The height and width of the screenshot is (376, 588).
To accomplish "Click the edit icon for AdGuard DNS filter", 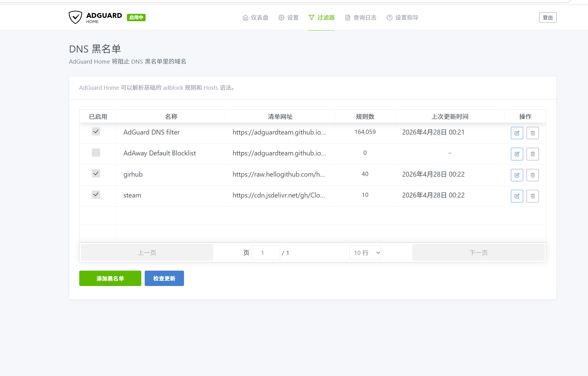I will tap(517, 133).
